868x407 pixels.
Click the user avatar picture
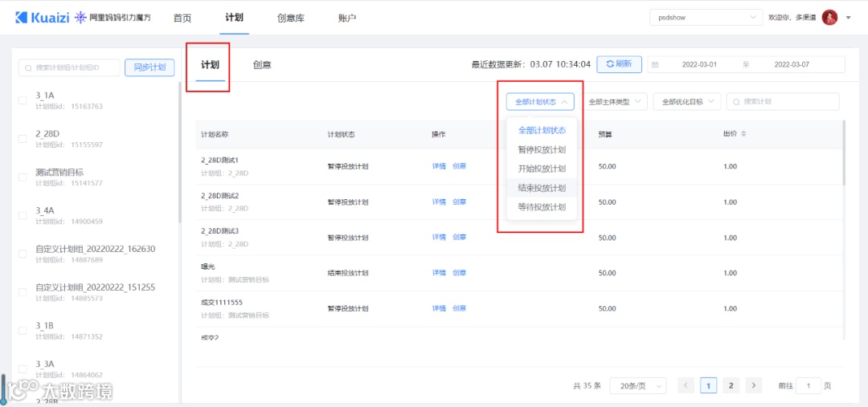click(829, 18)
